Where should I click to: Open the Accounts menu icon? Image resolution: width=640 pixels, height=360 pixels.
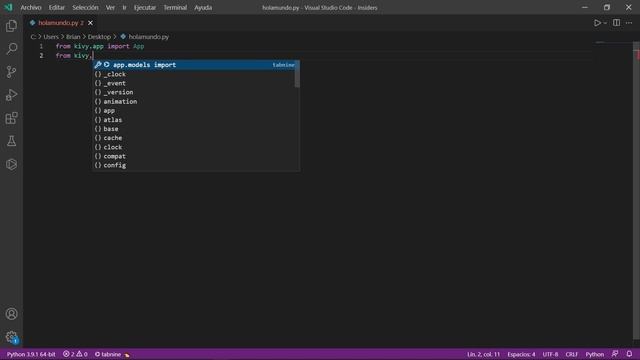11,314
